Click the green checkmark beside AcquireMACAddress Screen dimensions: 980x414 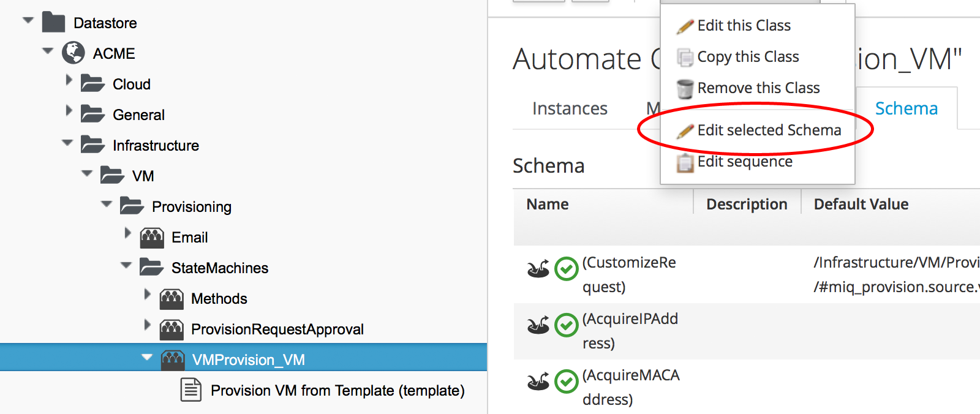(x=566, y=382)
